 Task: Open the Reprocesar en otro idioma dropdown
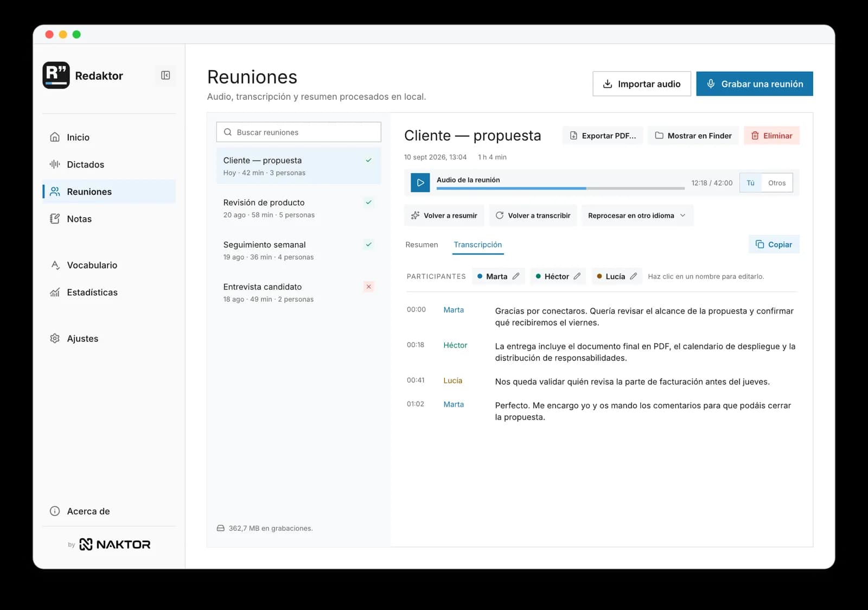(x=637, y=215)
